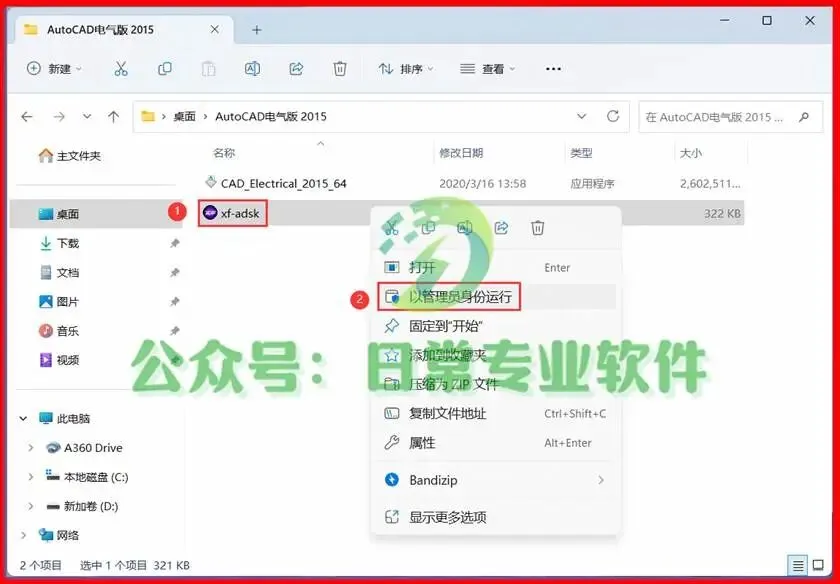840x584 pixels.
Task: Choose 添加到收藏夹 in the context menu
Action: point(496,355)
